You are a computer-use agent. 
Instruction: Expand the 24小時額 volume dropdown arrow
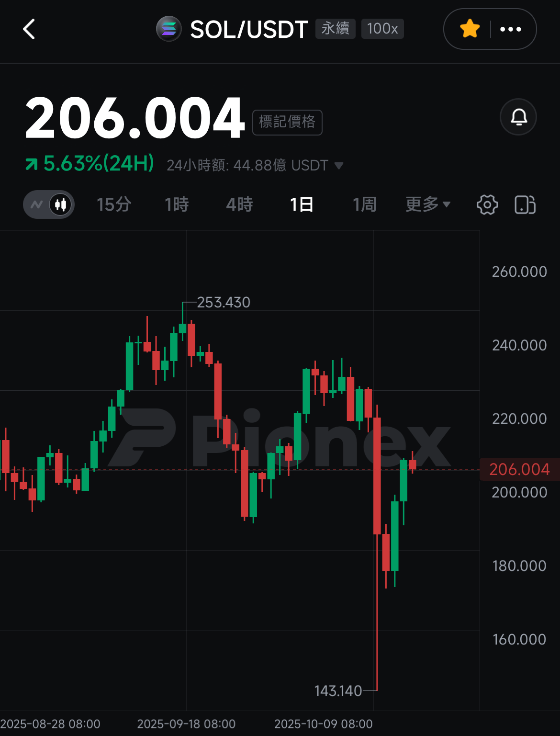(x=339, y=166)
